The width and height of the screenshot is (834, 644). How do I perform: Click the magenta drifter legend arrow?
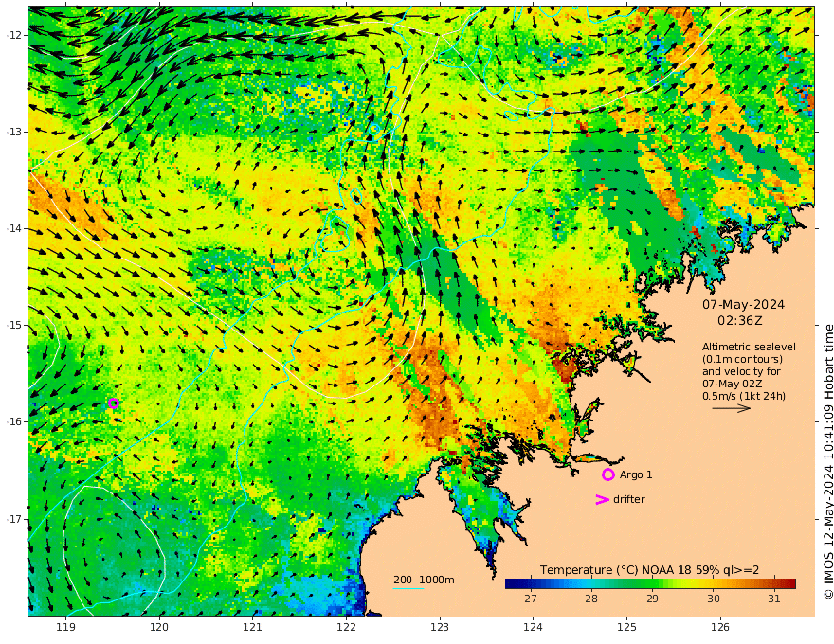[x=602, y=499]
